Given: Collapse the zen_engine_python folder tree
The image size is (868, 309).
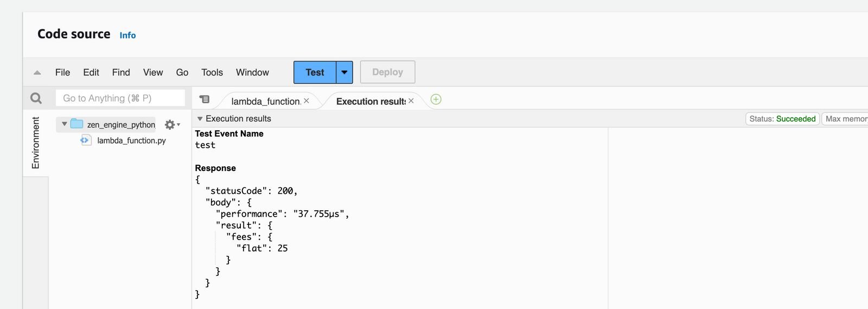Looking at the screenshot, I should (x=65, y=124).
